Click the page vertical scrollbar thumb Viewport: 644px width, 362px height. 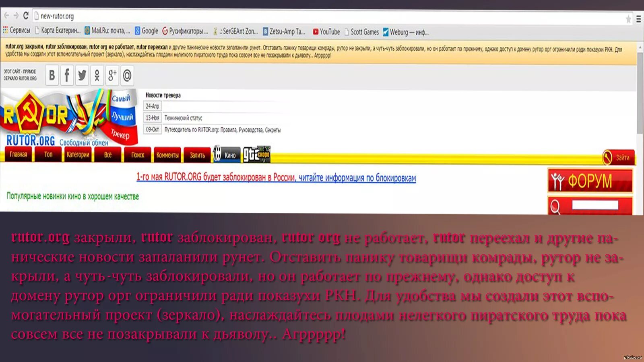point(640,93)
